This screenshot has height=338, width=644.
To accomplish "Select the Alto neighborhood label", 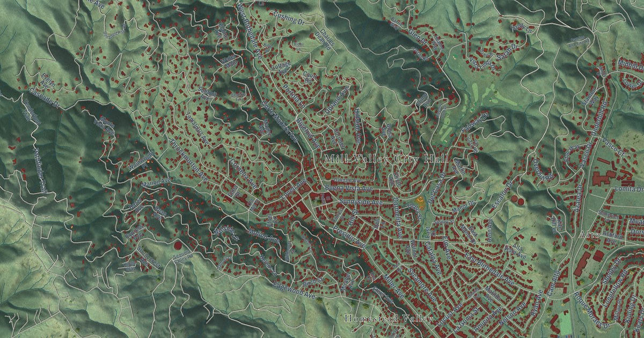I will coord(589,235).
